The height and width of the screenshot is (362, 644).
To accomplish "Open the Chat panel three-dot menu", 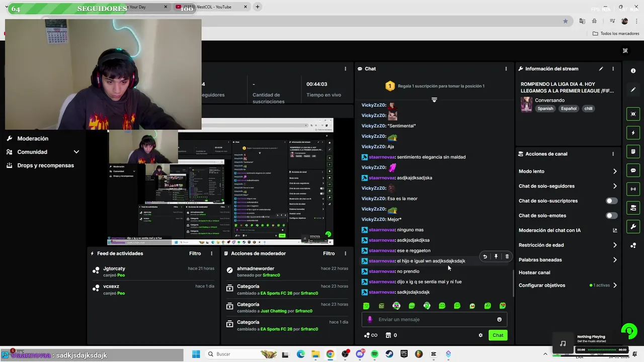I will coord(506,69).
